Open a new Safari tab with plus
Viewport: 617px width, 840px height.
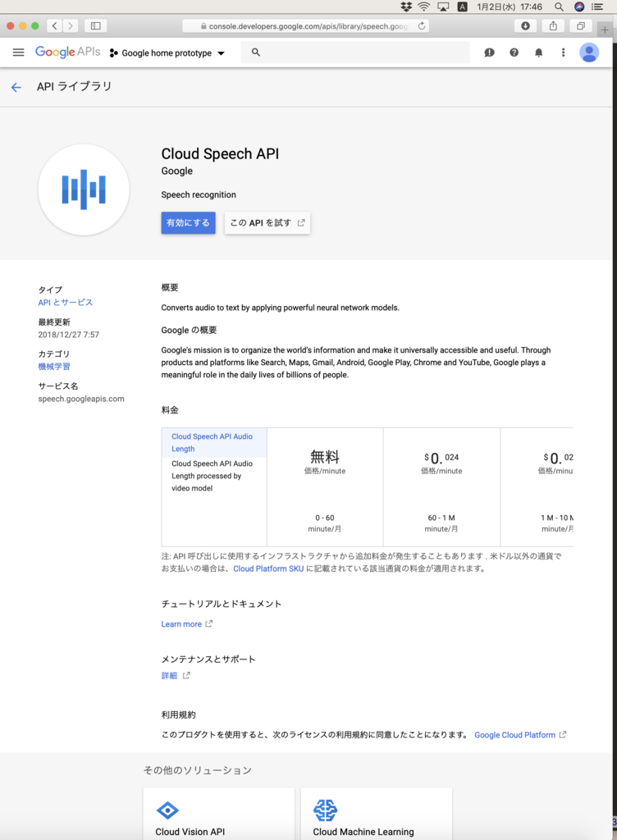[605, 30]
